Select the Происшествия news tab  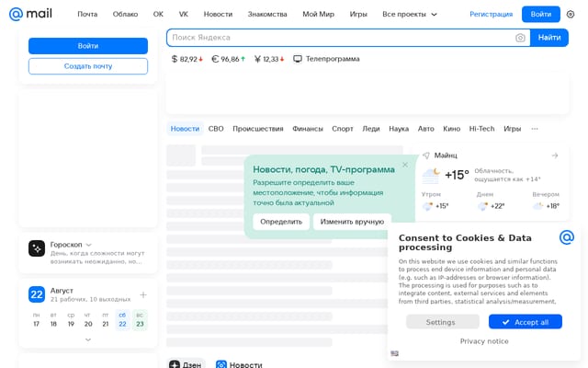pos(258,129)
